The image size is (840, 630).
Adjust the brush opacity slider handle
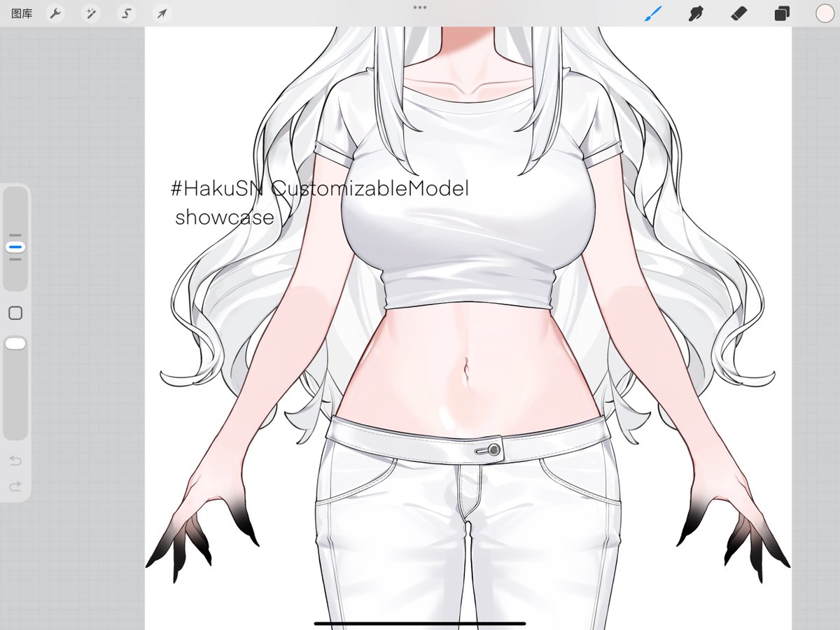(15, 344)
